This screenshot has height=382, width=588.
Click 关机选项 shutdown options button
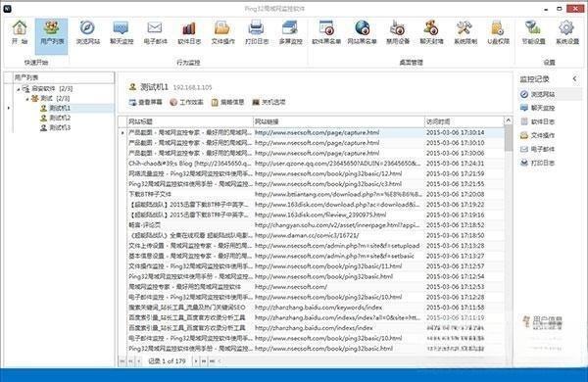click(269, 102)
